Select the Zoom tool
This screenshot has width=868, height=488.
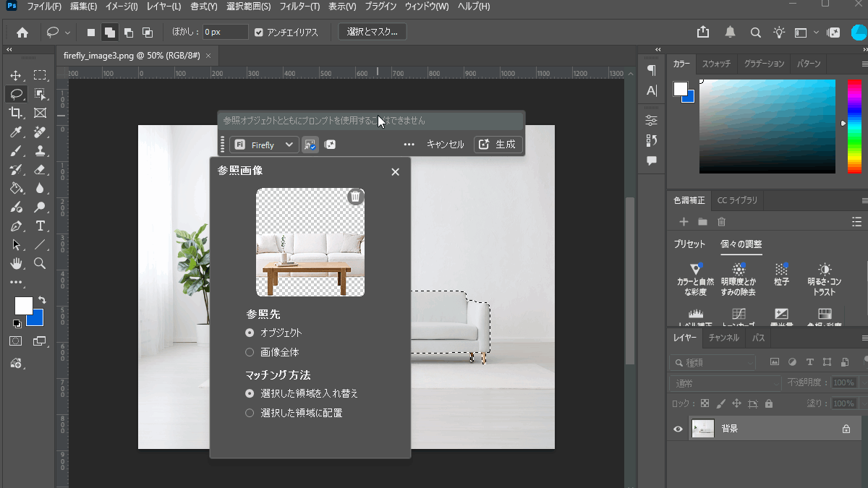pyautogui.click(x=40, y=264)
